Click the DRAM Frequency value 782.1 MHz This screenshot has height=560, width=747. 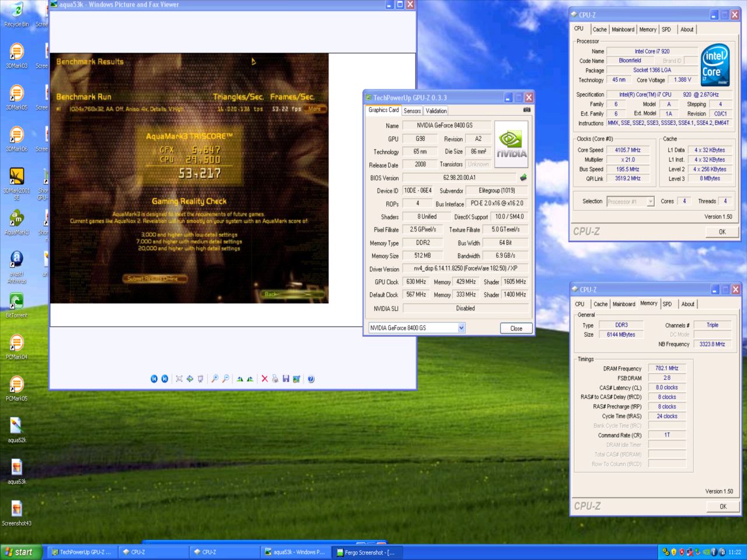[667, 369]
